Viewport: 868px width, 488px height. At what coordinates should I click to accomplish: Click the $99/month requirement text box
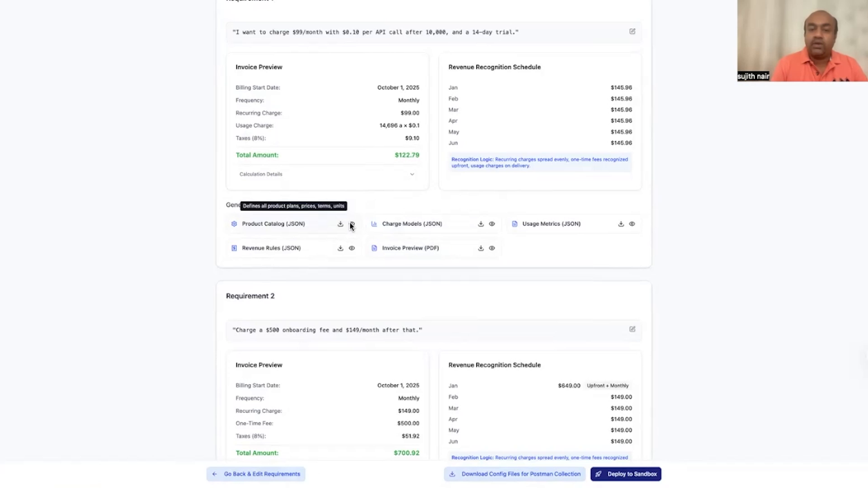pyautogui.click(x=375, y=33)
